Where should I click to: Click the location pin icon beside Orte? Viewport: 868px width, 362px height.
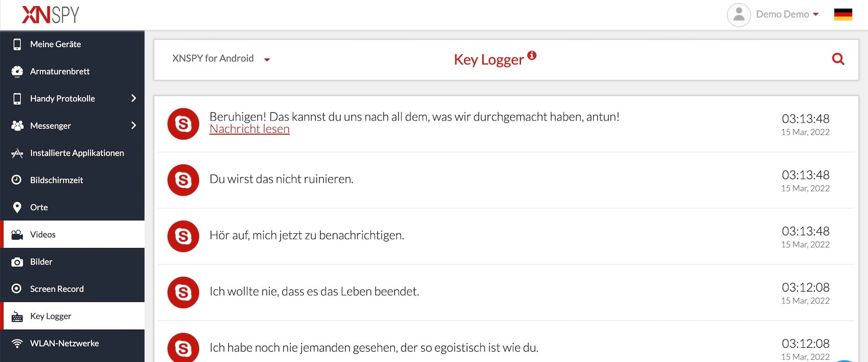17,207
